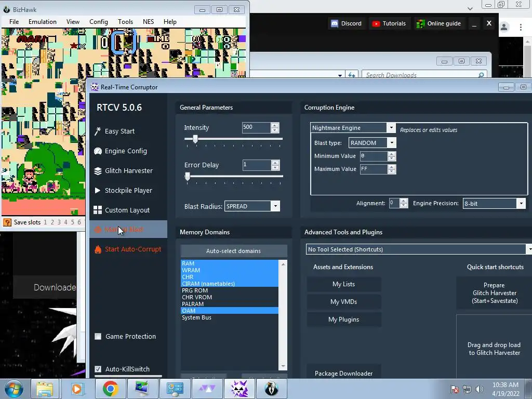
Task: Click refresh arrows in Downloads window
Action: [352, 75]
